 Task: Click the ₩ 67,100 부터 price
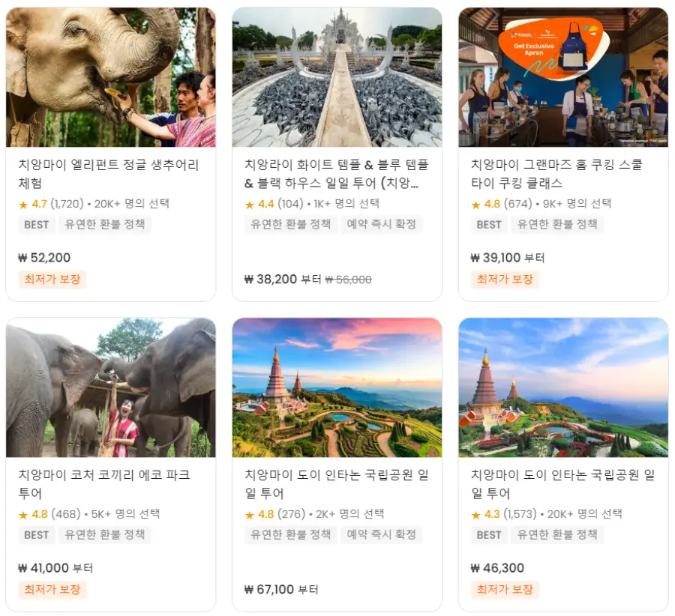(281, 589)
